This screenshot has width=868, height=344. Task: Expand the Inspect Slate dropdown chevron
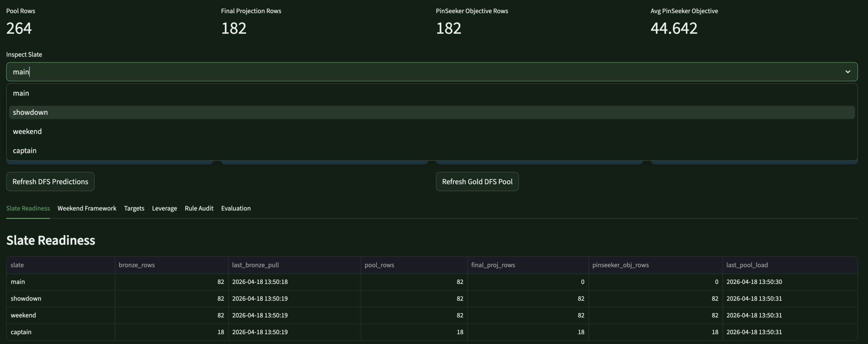tap(848, 72)
